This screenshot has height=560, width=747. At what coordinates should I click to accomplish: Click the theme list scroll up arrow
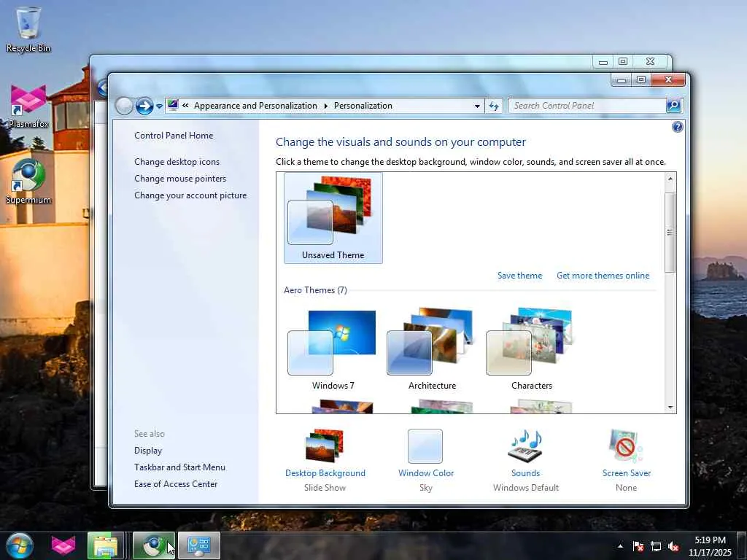click(670, 179)
